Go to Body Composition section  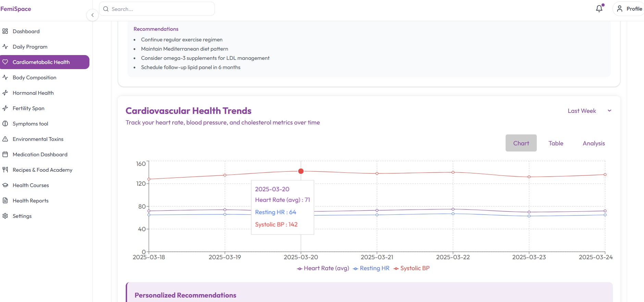(45, 77)
